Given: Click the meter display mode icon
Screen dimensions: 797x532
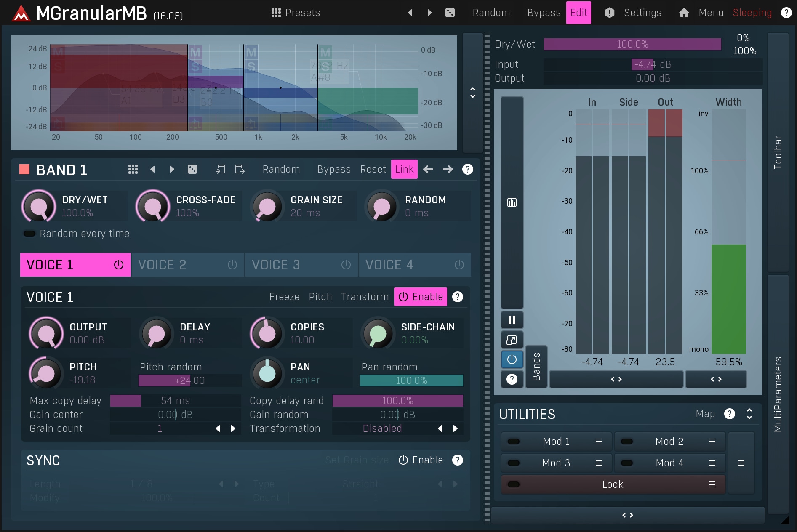Looking at the screenshot, I should click(512, 203).
